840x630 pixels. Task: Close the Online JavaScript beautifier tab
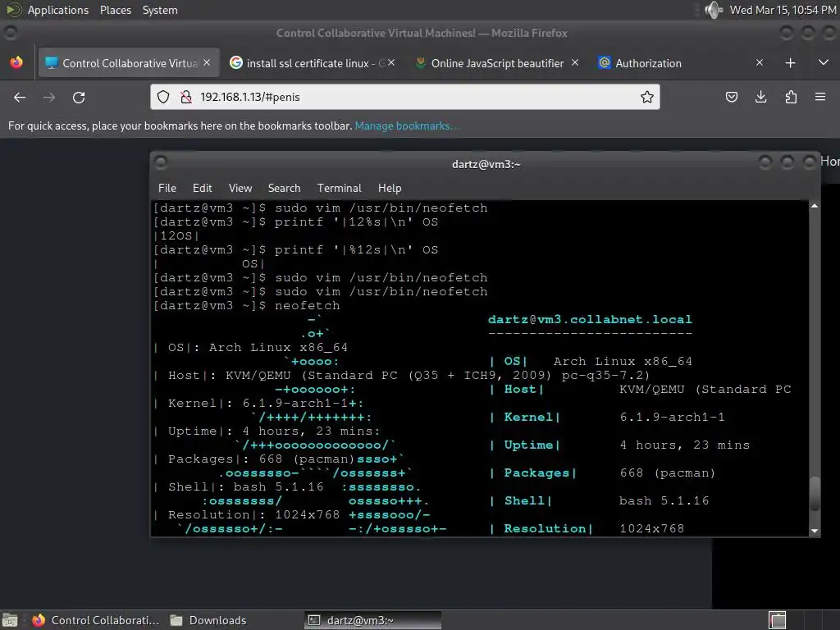(x=575, y=62)
